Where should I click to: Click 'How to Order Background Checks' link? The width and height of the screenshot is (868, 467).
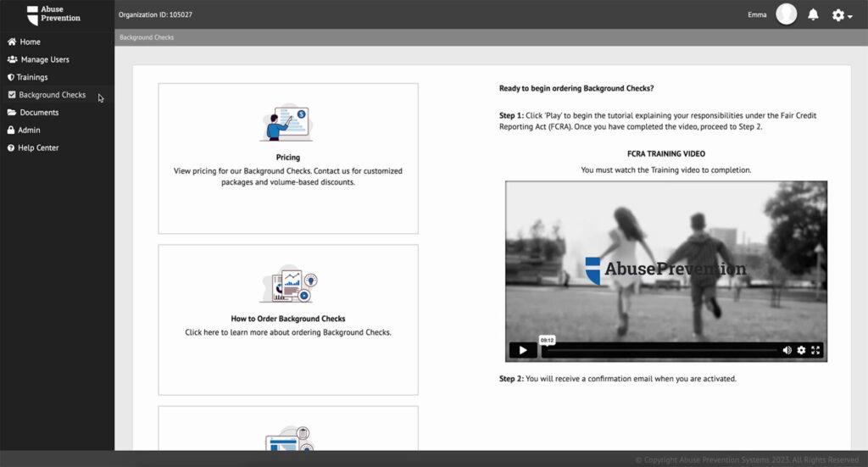[x=288, y=319]
